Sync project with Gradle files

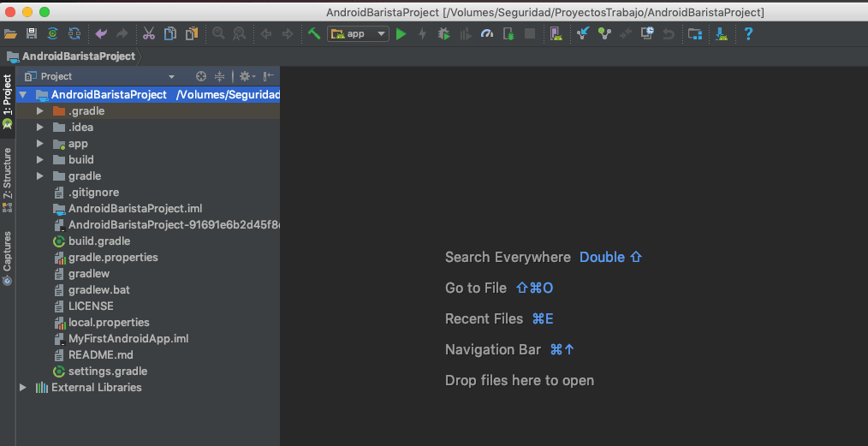52,33
